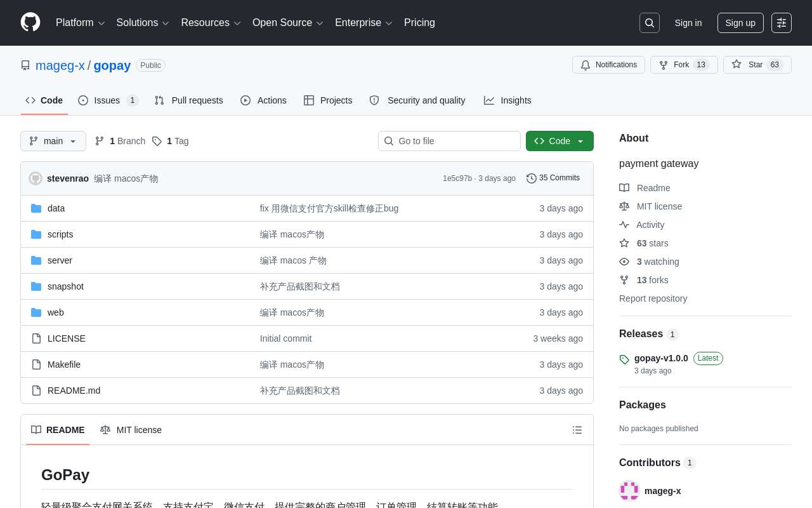
Task: Expand the Open Source menu chevron
Action: pyautogui.click(x=320, y=23)
